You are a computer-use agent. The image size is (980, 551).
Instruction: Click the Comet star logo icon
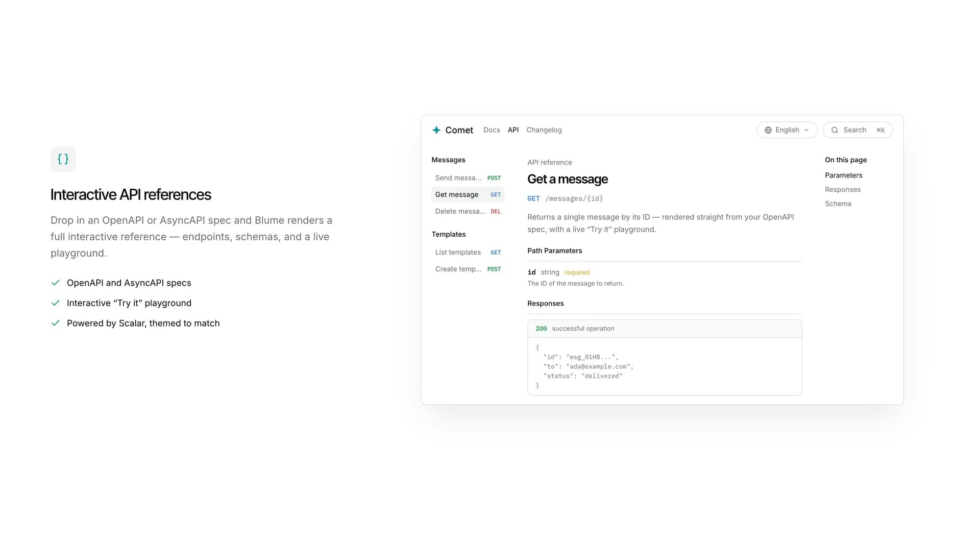[x=436, y=130]
